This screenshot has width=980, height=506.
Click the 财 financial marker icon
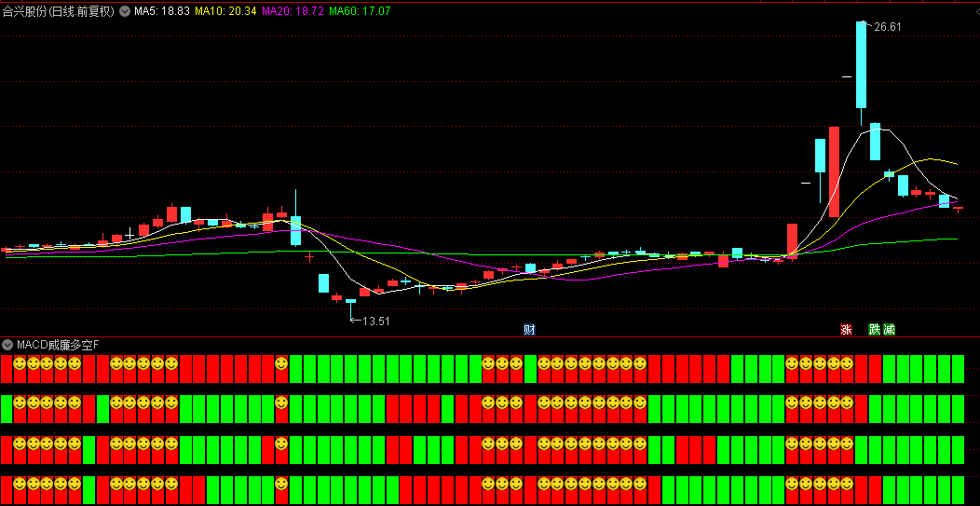click(529, 330)
